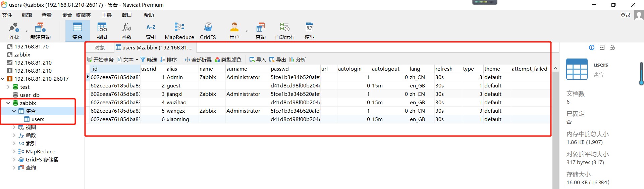Open the View (视图) toolbar icon
Screen dimensions: 644x189
(102, 31)
